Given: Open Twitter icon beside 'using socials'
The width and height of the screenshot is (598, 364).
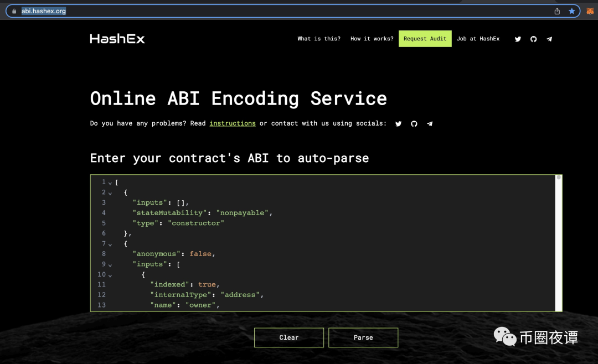Looking at the screenshot, I should point(398,123).
